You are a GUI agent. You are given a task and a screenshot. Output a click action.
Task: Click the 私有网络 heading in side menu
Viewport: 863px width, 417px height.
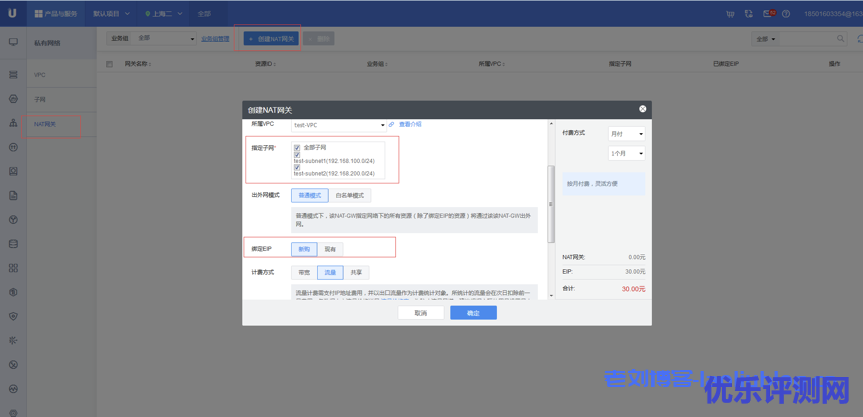pos(47,42)
